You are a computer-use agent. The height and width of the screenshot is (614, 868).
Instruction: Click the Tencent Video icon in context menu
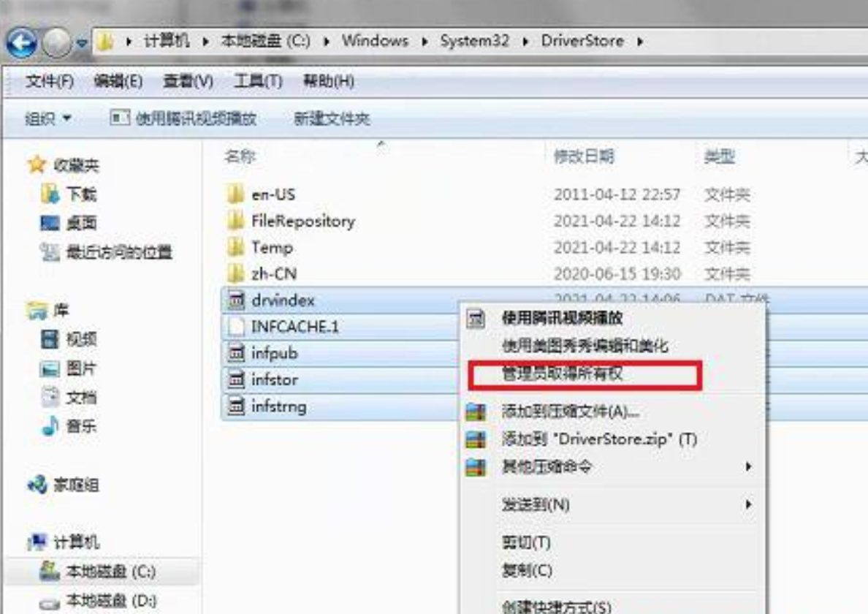coord(476,319)
